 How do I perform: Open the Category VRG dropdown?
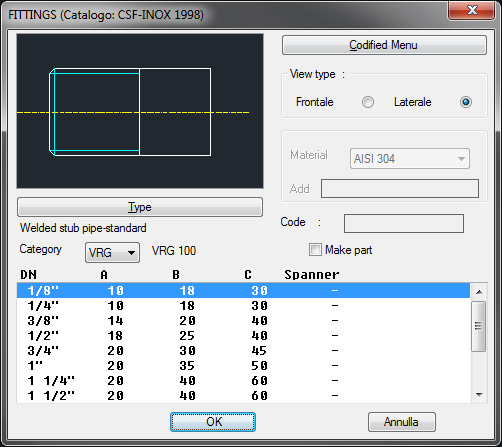click(x=112, y=252)
